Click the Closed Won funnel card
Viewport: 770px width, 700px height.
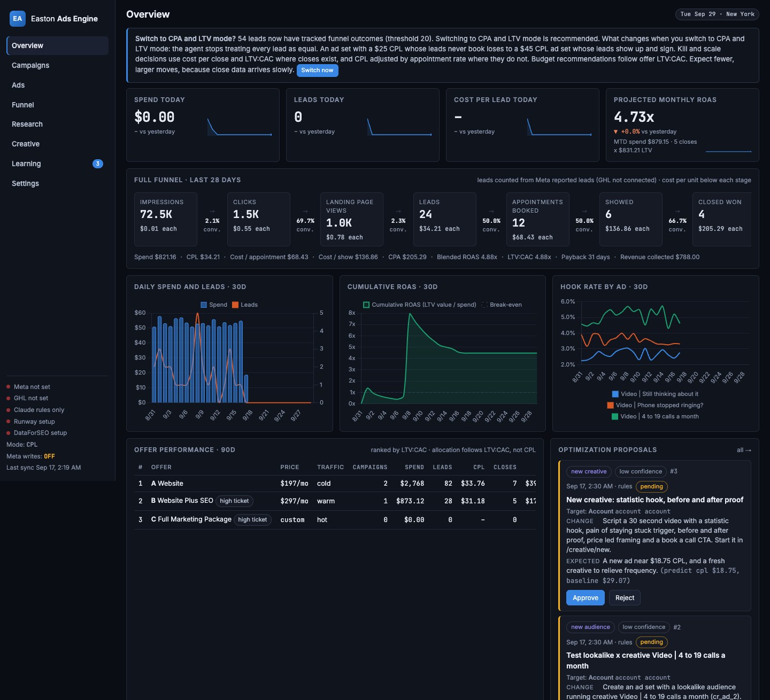(x=722, y=219)
